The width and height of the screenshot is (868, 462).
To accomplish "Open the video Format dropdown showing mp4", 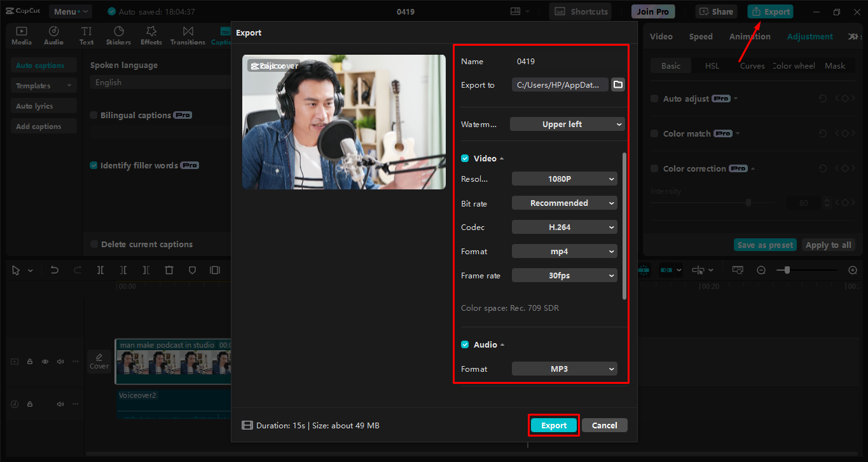I will [565, 251].
